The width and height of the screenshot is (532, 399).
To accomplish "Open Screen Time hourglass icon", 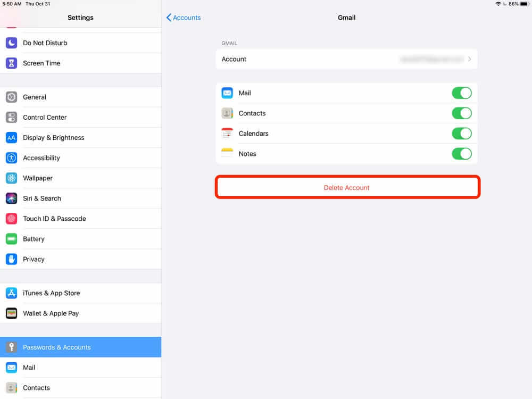I will pos(12,63).
